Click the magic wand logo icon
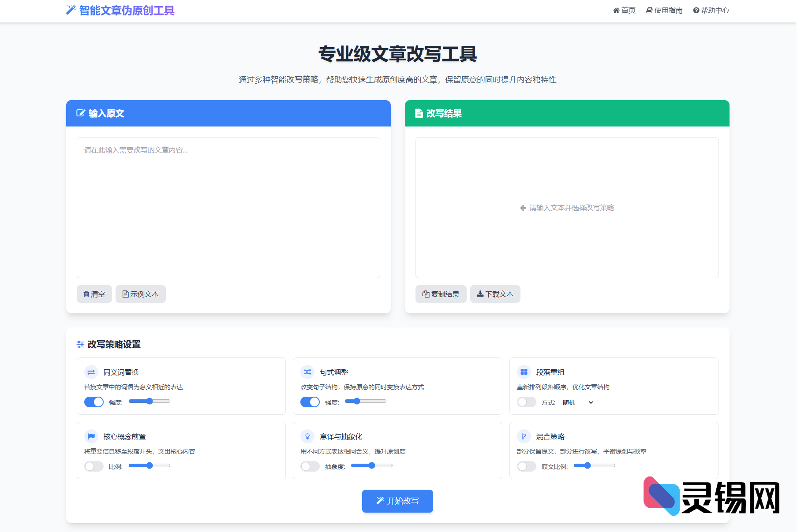Viewport: 797px width, 532px height. (71, 10)
